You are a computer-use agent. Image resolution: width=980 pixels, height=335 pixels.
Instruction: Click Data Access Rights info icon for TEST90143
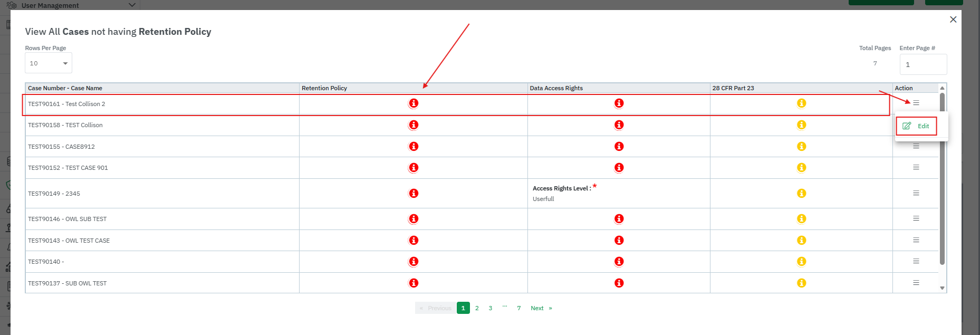(x=619, y=241)
